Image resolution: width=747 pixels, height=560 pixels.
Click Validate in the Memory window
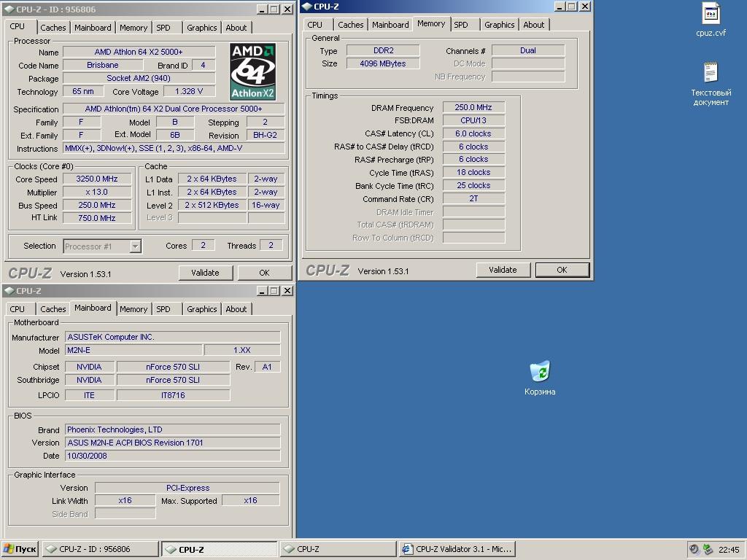coord(503,270)
